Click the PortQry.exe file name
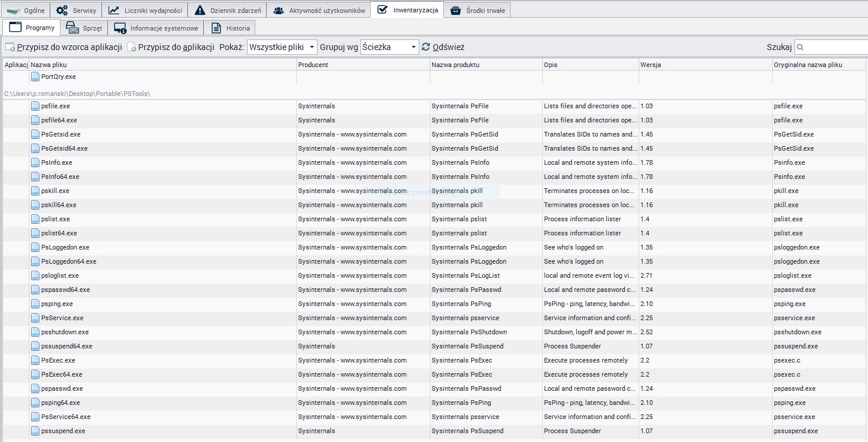The width and height of the screenshot is (868, 442). click(x=59, y=77)
